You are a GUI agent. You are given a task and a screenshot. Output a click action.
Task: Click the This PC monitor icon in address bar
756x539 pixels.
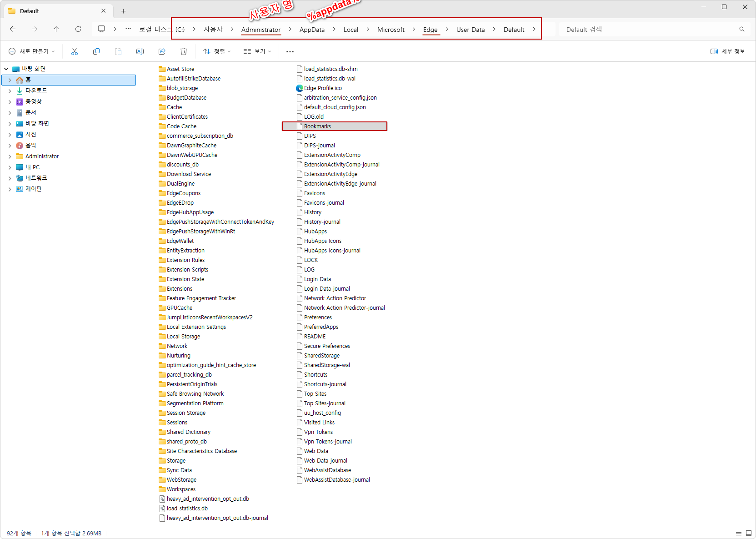[x=101, y=29]
